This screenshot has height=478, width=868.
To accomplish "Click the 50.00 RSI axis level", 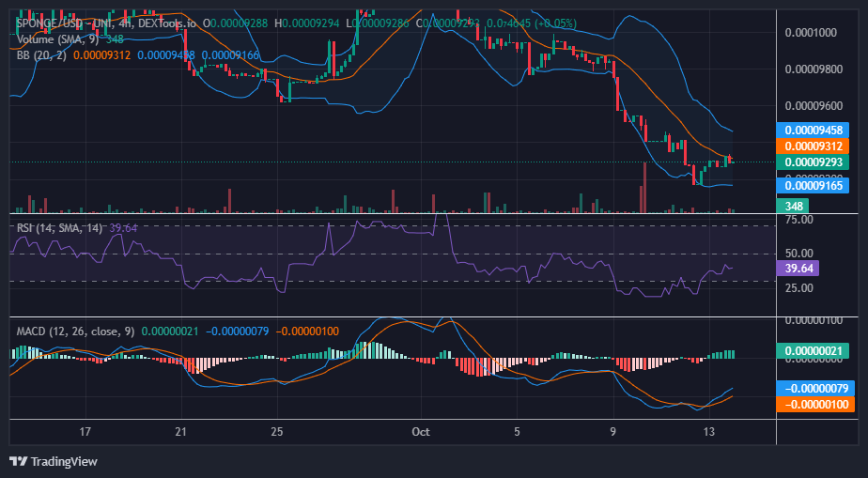I will click(798, 254).
